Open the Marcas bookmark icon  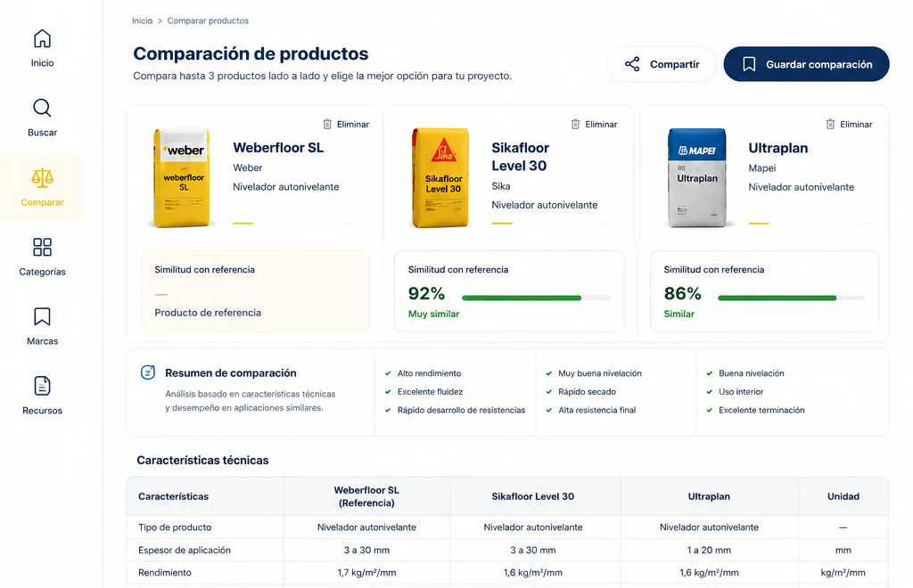tap(42, 317)
